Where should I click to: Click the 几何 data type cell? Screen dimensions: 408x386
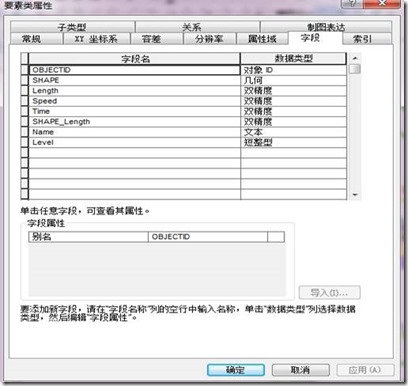pyautogui.click(x=293, y=80)
